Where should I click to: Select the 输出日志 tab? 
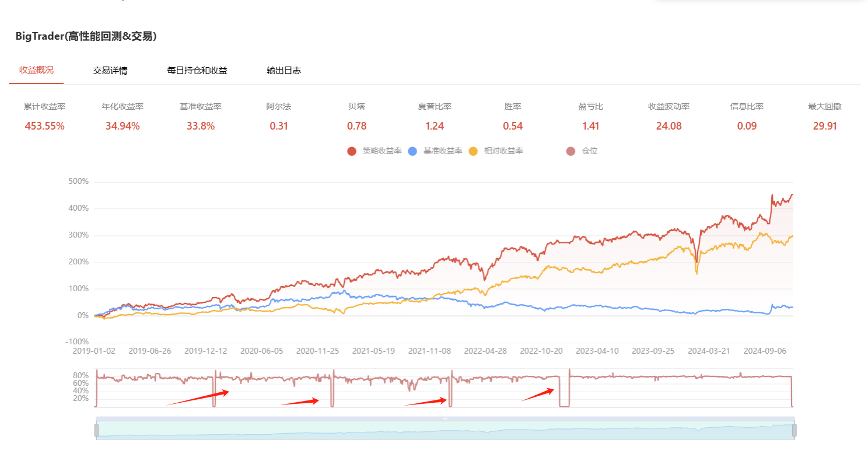pyautogui.click(x=283, y=71)
